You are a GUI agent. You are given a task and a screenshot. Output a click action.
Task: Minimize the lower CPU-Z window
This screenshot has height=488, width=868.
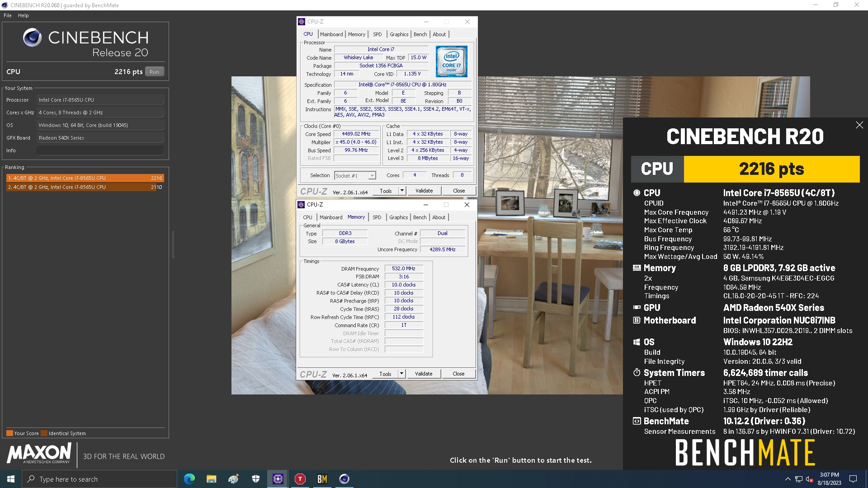[425, 205]
